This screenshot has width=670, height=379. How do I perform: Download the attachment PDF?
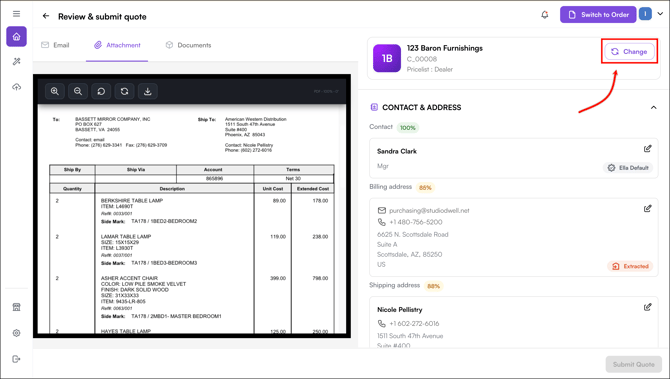pyautogui.click(x=147, y=91)
